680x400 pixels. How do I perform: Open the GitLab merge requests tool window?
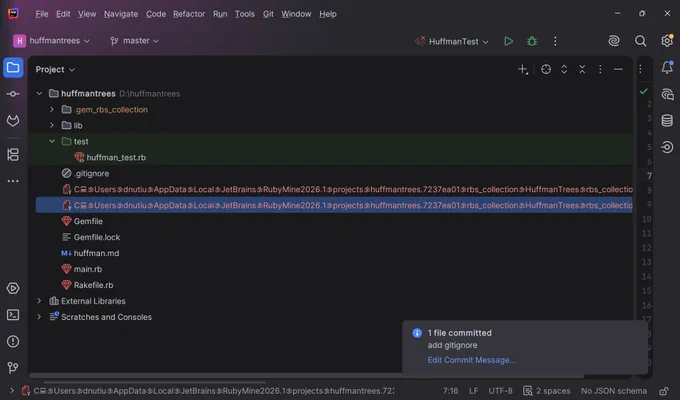click(x=13, y=121)
